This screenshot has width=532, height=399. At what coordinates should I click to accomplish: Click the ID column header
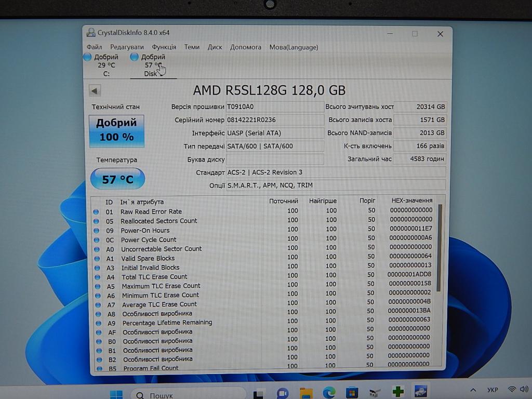click(109, 202)
